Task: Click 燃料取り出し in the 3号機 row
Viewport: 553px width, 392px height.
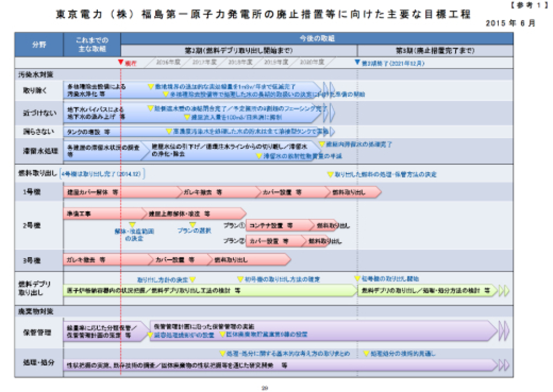Action: (x=231, y=260)
